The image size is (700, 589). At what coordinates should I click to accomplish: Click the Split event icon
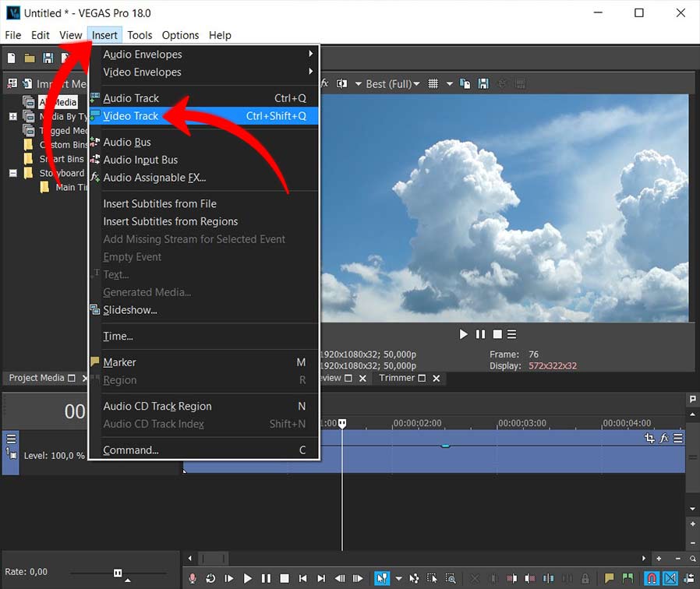[x=548, y=579]
